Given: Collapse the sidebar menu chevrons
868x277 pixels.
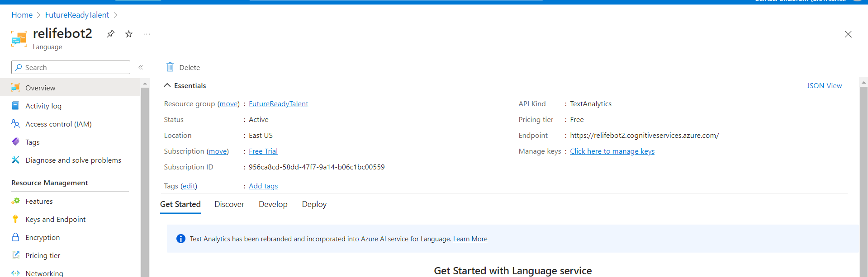Looking at the screenshot, I should pos(141,67).
